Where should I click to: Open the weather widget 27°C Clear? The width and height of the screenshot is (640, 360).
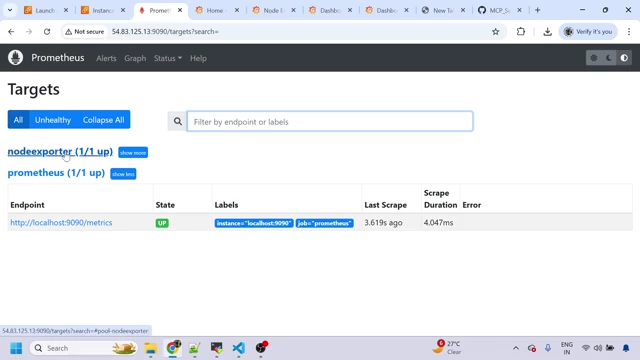(x=447, y=347)
